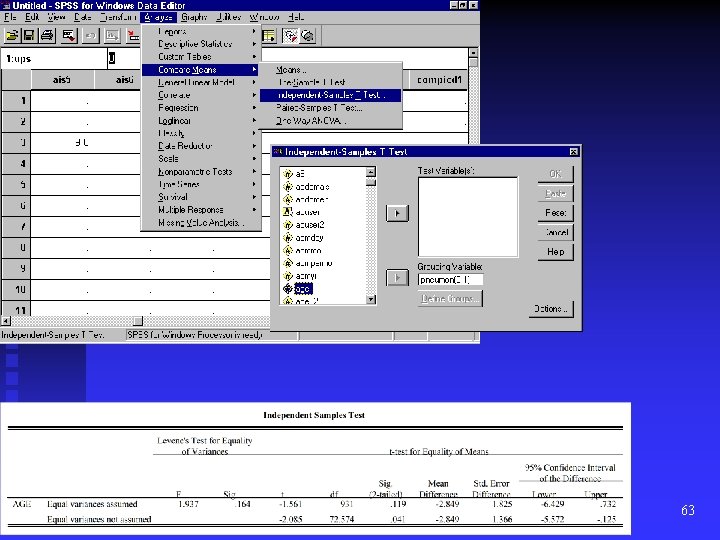The width and height of the screenshot is (720, 540).
Task: Choose Independent-Samples T Test menu entry
Action: pyautogui.click(x=331, y=95)
